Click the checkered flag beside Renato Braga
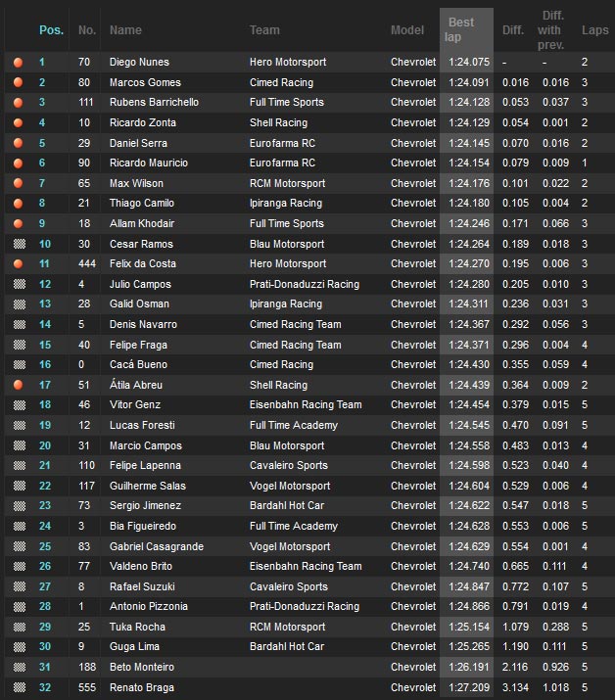Screen dimensions: 615x700 (x=20, y=687)
